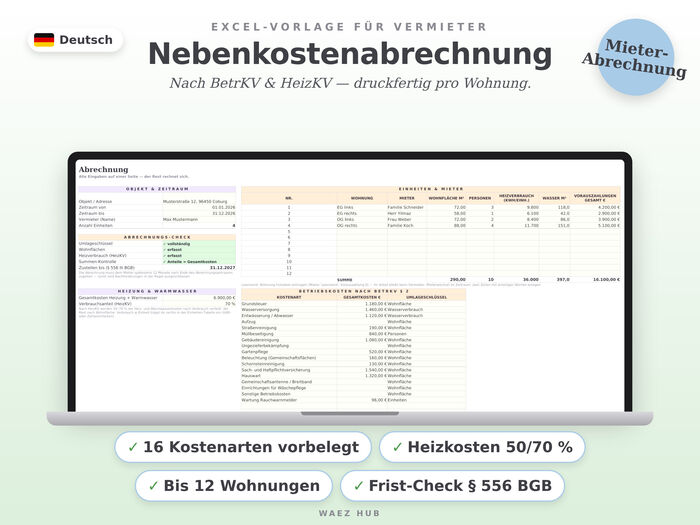Screen dimensions: 700x525
Task: Select the Objekt / Adresse value cell
Action: [x=199, y=201]
